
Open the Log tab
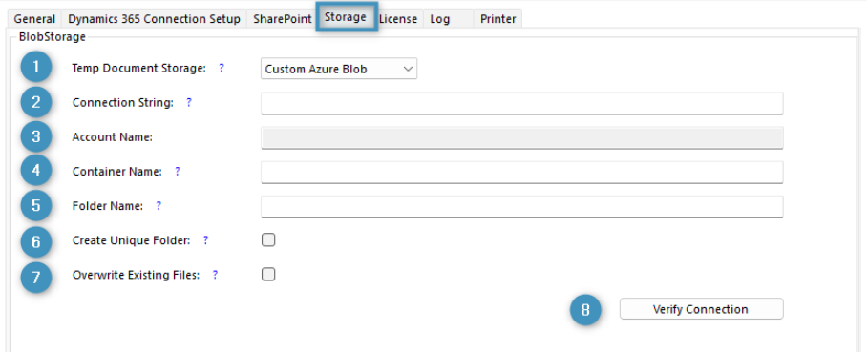tap(440, 19)
